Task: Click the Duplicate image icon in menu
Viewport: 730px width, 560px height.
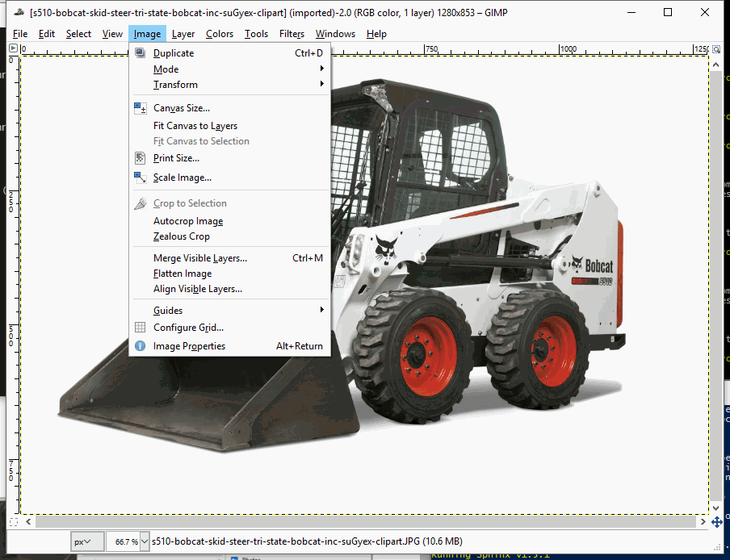Action: pyautogui.click(x=140, y=52)
